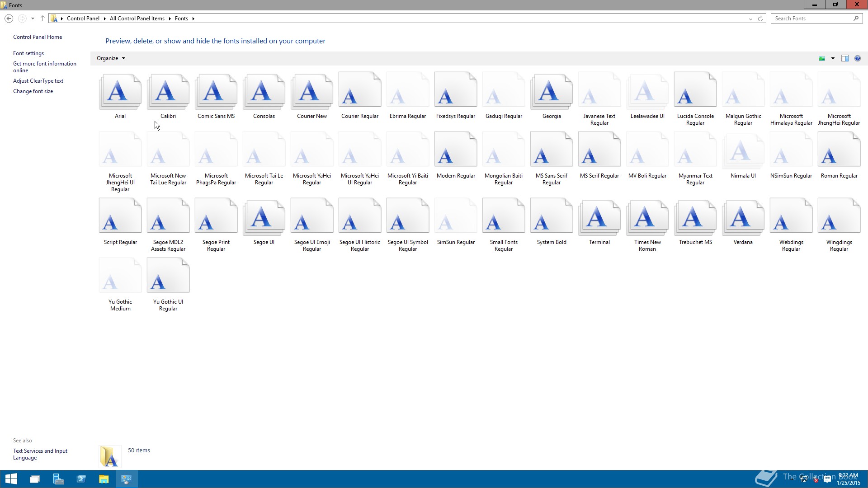Image resolution: width=868 pixels, height=488 pixels.
Task: Click the taskbar clock showing 1/25/2015
Action: (x=848, y=479)
